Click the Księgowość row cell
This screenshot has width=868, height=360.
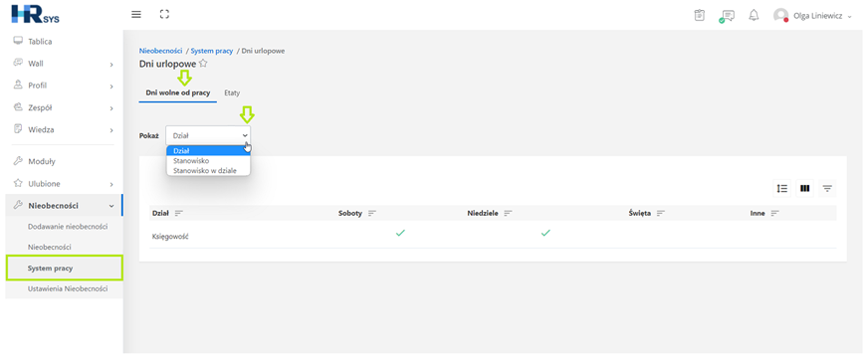click(x=170, y=237)
